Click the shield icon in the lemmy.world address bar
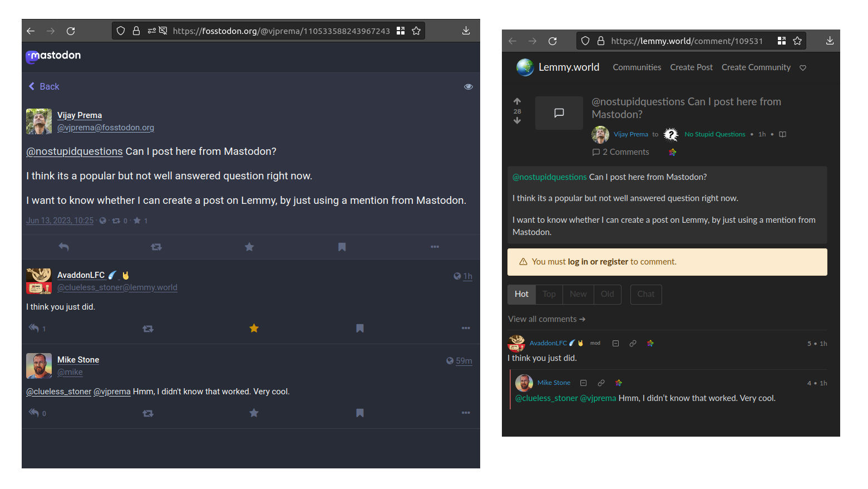Screen dimensions: 868x489 pyautogui.click(x=585, y=41)
